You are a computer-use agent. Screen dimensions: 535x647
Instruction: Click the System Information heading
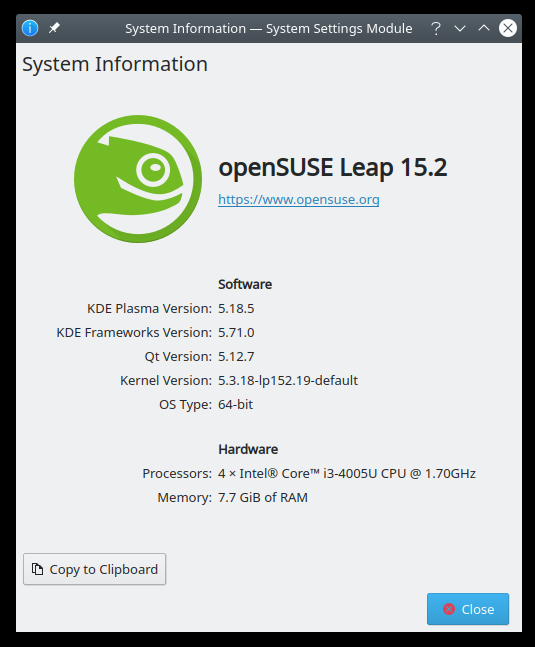tap(115, 64)
